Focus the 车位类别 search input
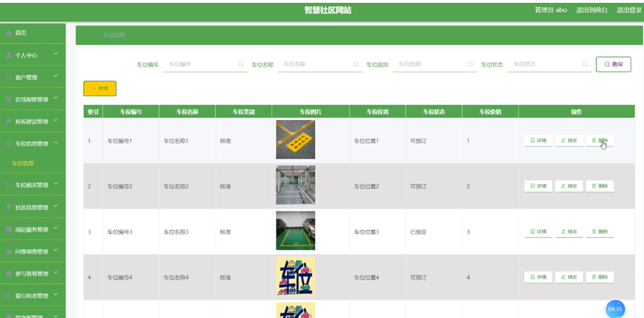Viewport: 644px width, 318px height. click(x=434, y=65)
